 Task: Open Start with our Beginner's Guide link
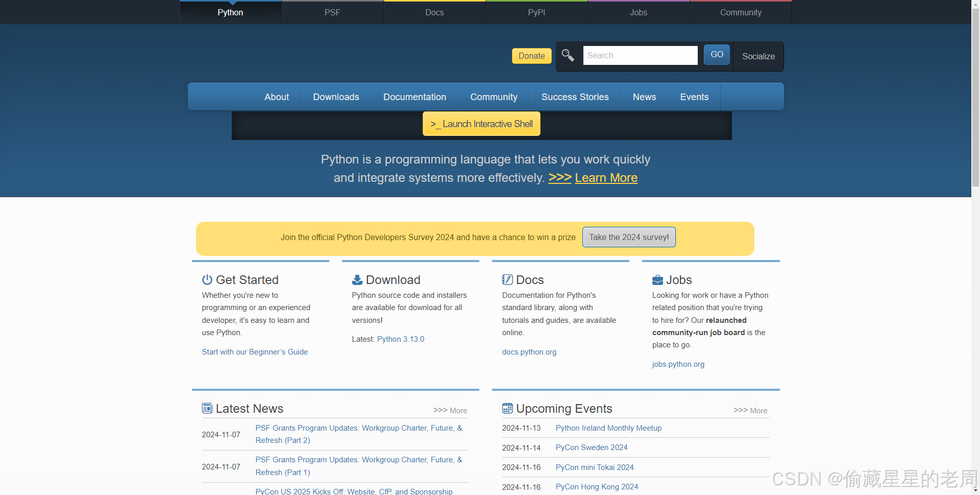tap(255, 351)
